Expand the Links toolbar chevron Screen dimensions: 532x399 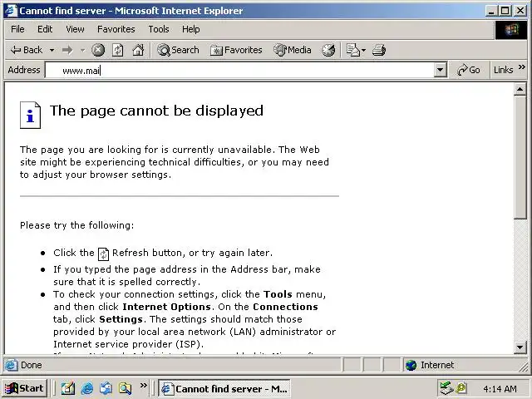522,67
